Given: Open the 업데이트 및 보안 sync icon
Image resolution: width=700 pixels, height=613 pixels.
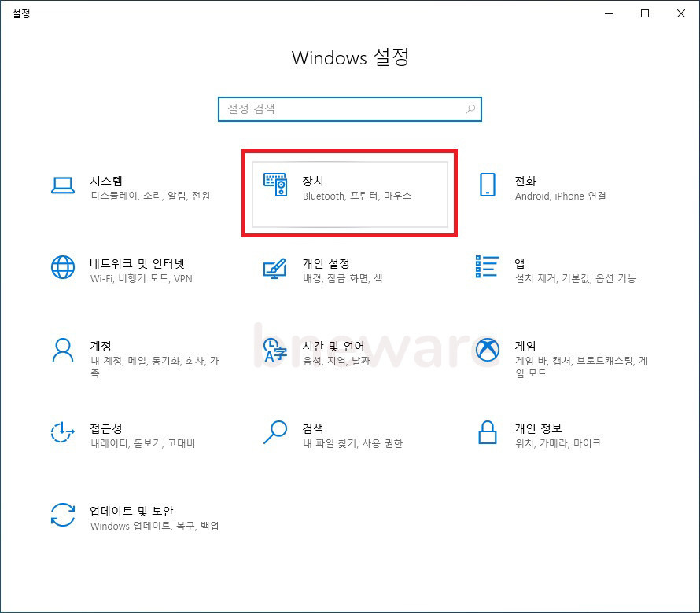Looking at the screenshot, I should (x=63, y=515).
